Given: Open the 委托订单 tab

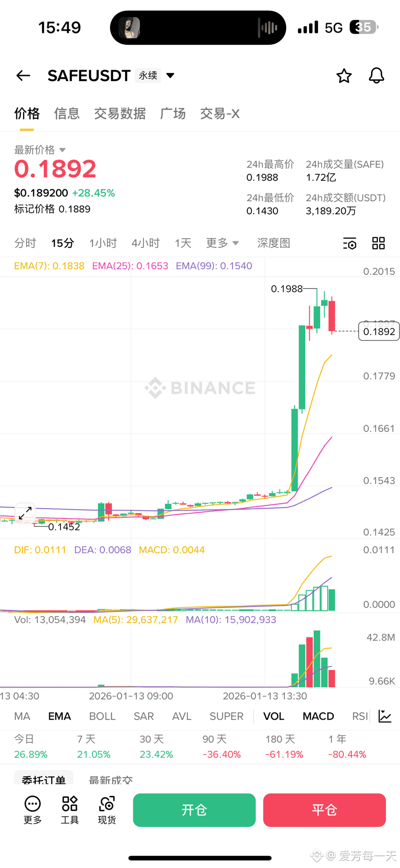Looking at the screenshot, I should pyautogui.click(x=43, y=778).
